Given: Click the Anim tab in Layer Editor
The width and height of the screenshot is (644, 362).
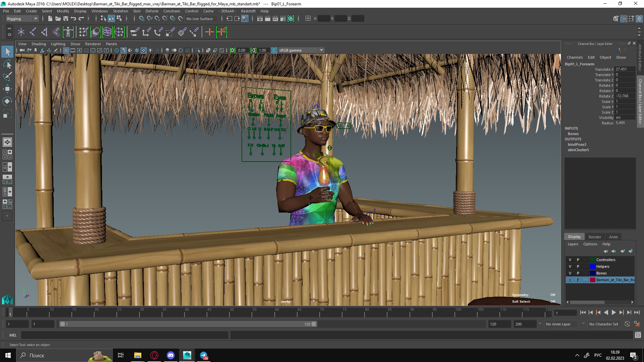Looking at the screenshot, I should click(x=613, y=236).
